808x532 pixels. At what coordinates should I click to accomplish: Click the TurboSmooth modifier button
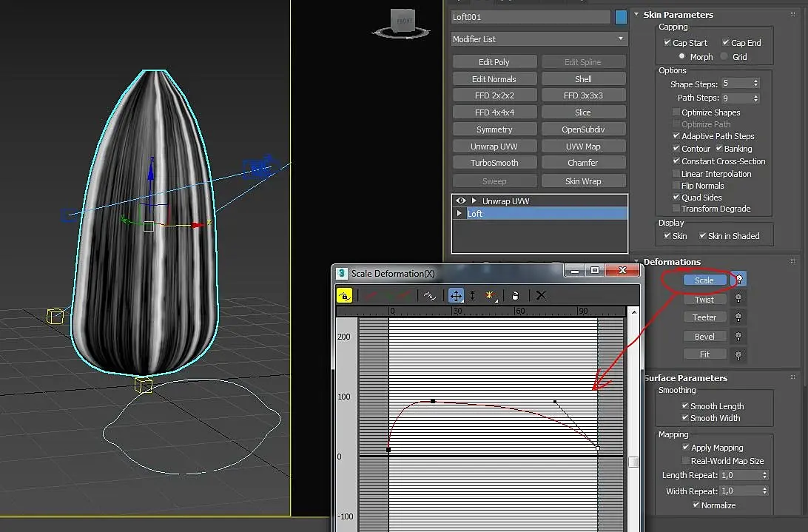[494, 163]
